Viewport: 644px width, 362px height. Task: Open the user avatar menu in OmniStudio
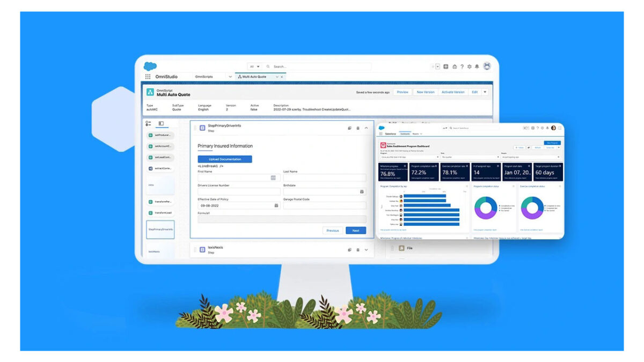(x=487, y=67)
